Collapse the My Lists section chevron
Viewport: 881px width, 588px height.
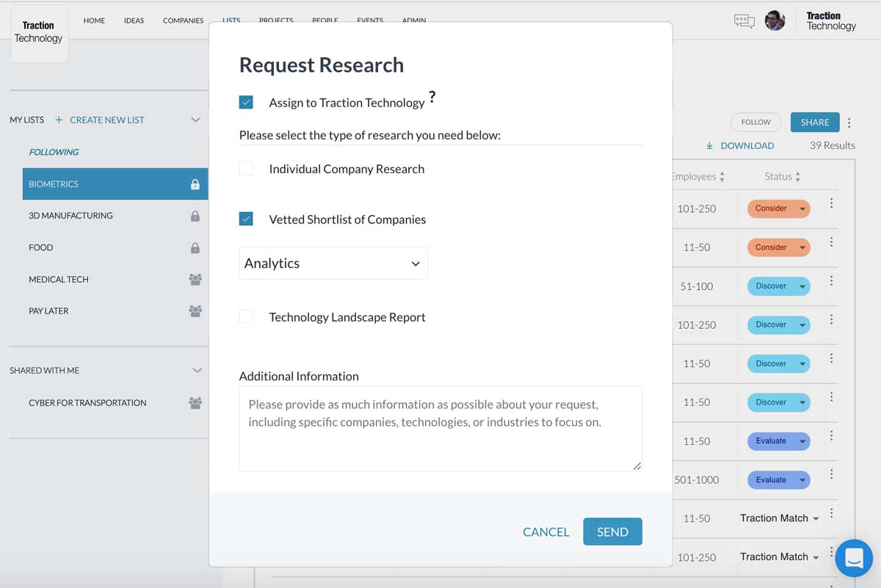point(195,120)
